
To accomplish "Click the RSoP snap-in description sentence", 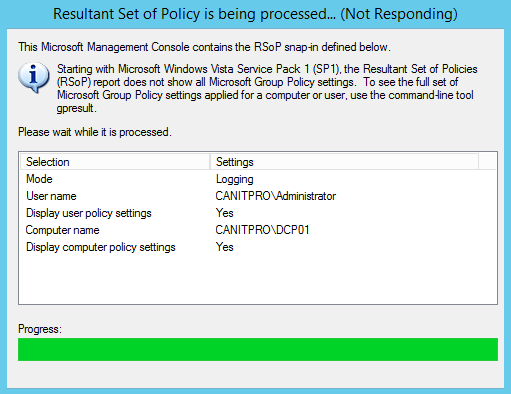I will tap(204, 47).
